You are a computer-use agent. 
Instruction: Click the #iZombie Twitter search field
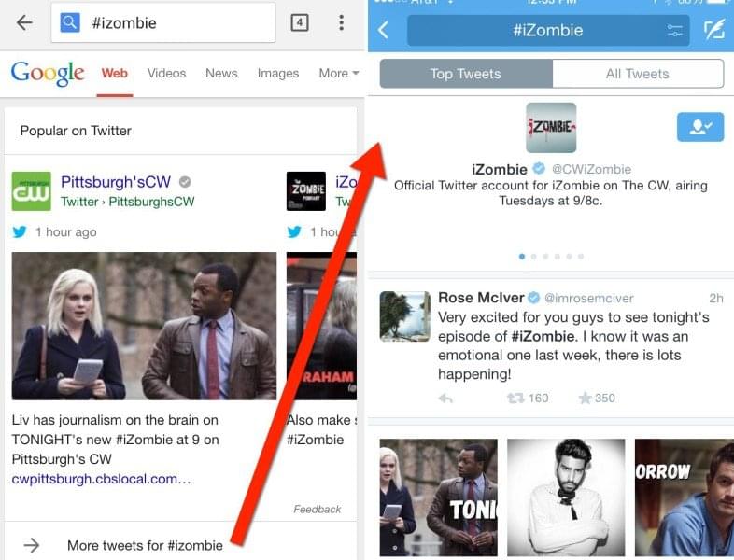(548, 31)
